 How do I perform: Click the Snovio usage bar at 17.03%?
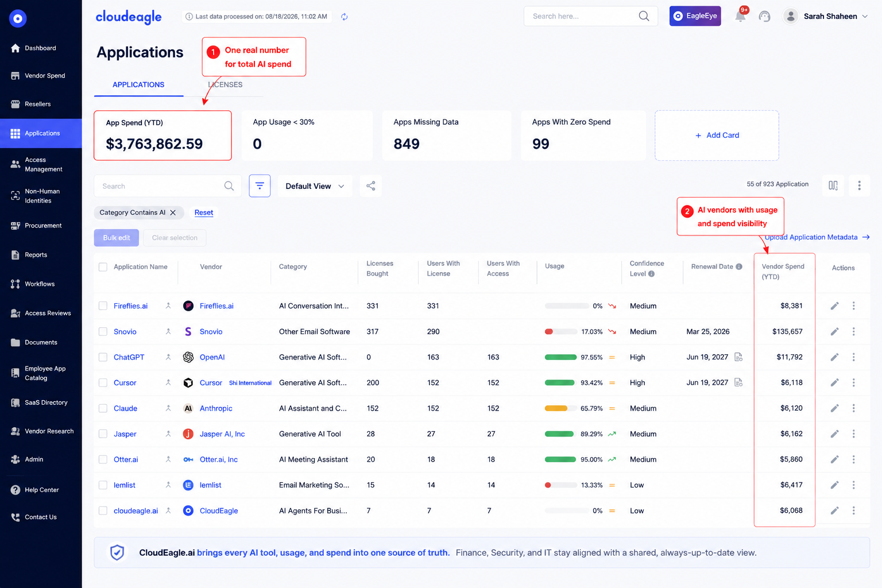tap(560, 331)
